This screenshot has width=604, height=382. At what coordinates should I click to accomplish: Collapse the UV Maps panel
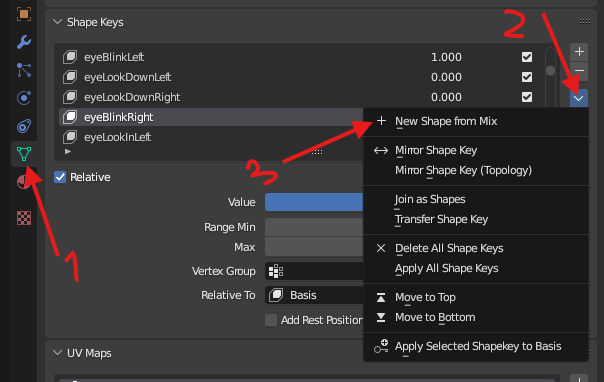tap(57, 353)
